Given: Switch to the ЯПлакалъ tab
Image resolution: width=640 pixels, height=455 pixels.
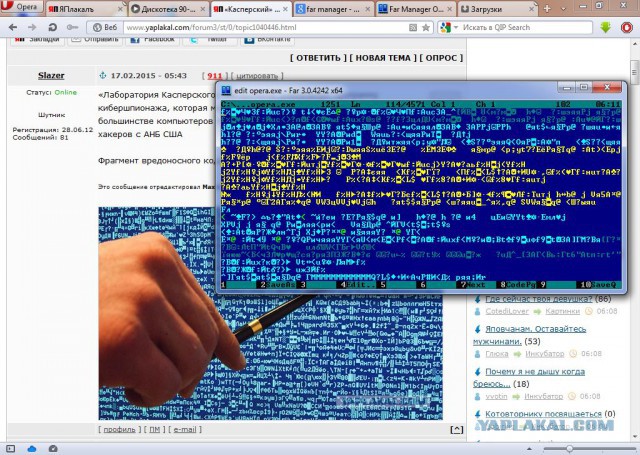Looking at the screenshot, I should tap(85, 9).
